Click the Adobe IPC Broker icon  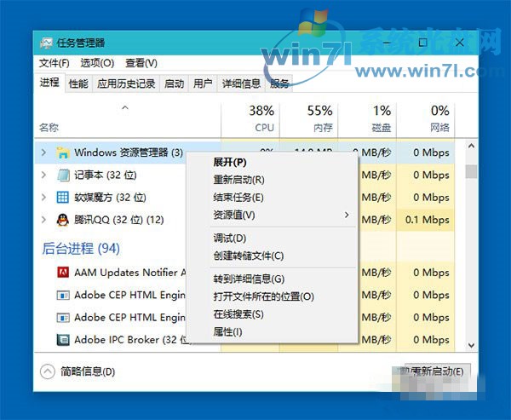(x=62, y=339)
